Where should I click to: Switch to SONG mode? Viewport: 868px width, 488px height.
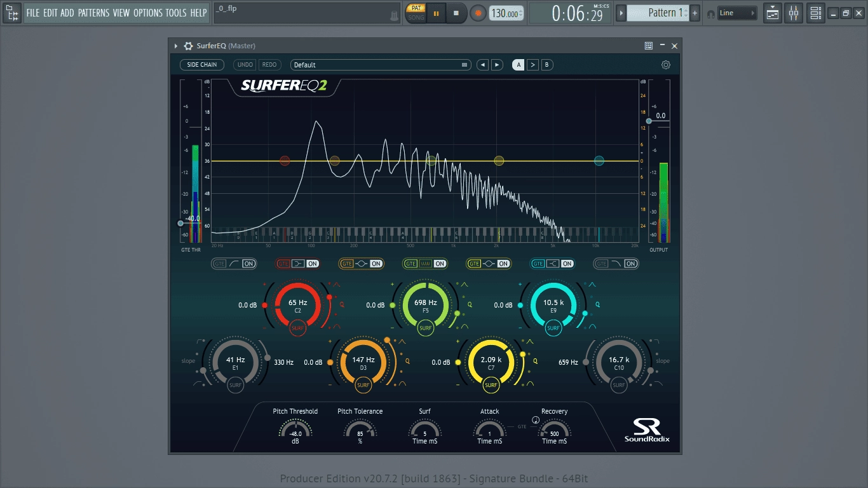pyautogui.click(x=416, y=17)
